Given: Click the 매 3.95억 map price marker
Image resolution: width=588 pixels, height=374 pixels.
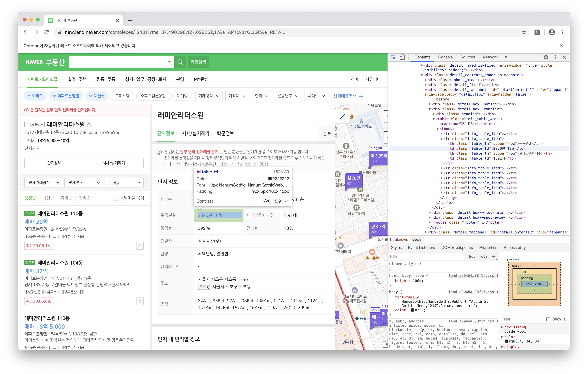Looking at the screenshot, I should coord(378,158).
